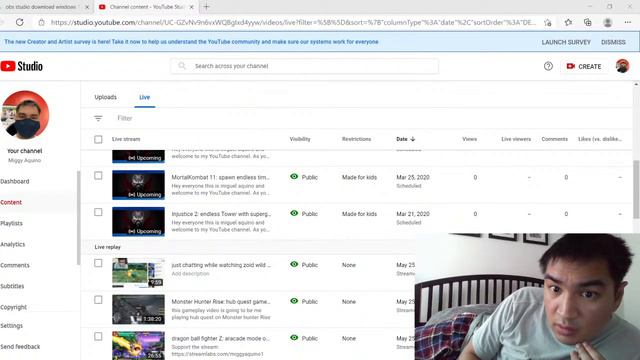Click Send feedback in the sidebar
The image size is (640, 360).
[20, 347]
